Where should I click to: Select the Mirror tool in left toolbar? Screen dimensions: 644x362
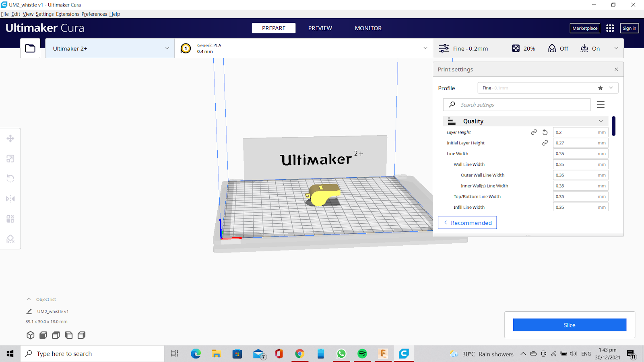[10, 199]
